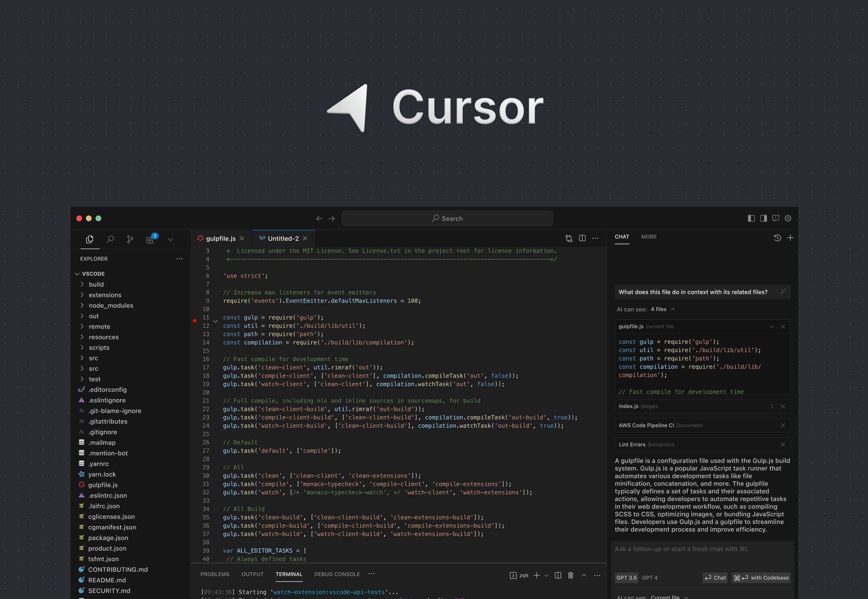This screenshot has height=599, width=868.
Task: Select zsh terminal shell
Action: coord(519,575)
